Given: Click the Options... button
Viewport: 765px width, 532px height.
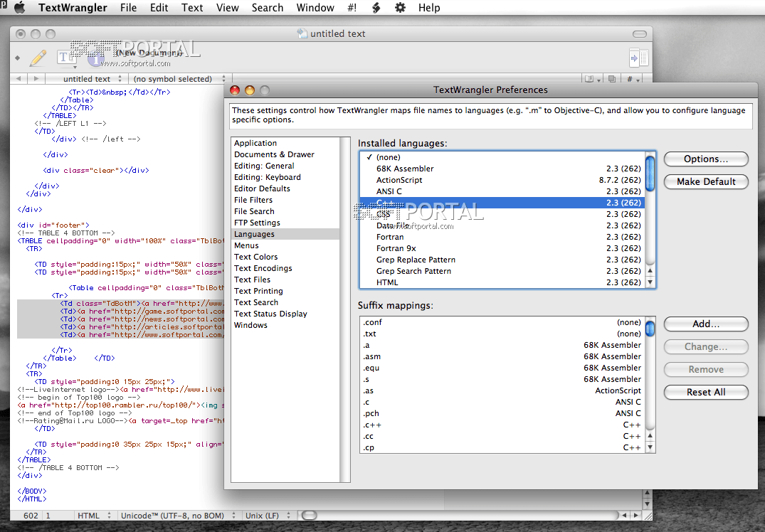Looking at the screenshot, I should click(705, 159).
